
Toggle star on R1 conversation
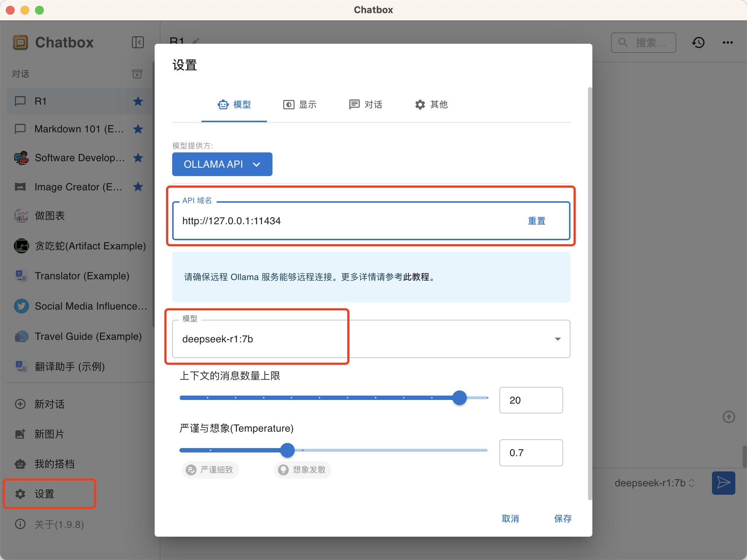tap(138, 101)
